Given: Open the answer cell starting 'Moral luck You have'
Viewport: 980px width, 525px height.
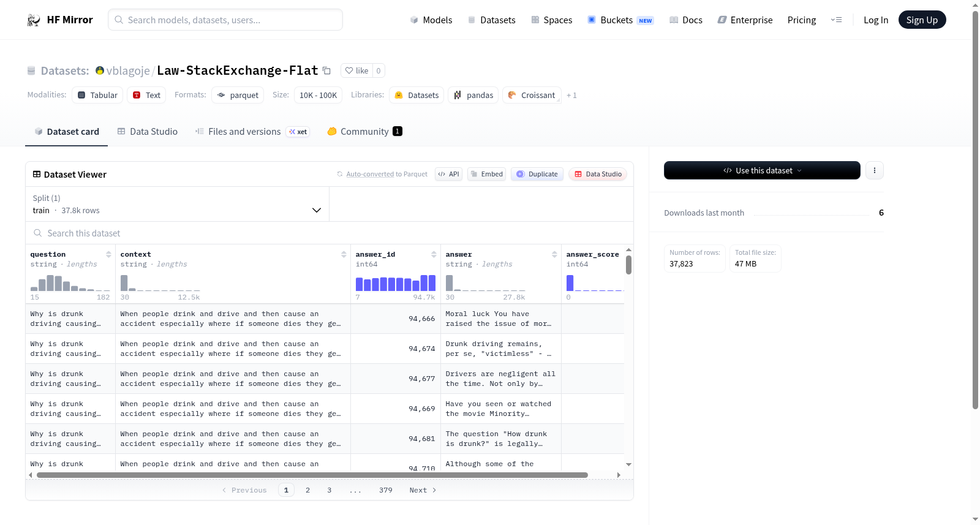Looking at the screenshot, I should coord(501,319).
